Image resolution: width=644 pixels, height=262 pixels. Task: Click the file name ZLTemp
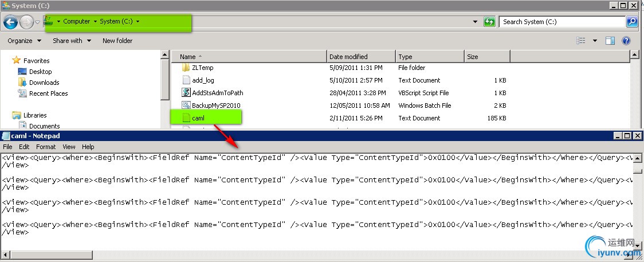coord(202,68)
